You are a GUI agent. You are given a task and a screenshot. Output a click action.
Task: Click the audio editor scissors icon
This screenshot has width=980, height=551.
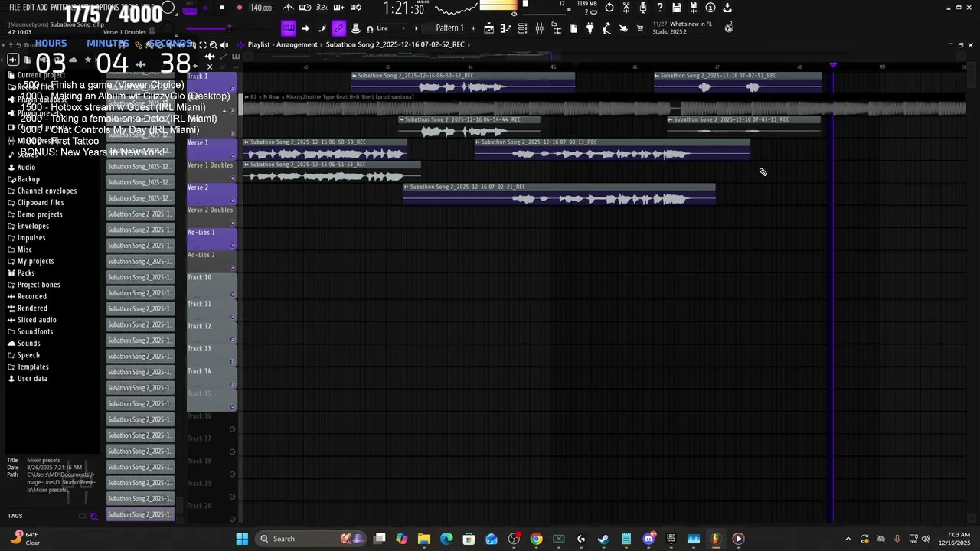(x=626, y=8)
